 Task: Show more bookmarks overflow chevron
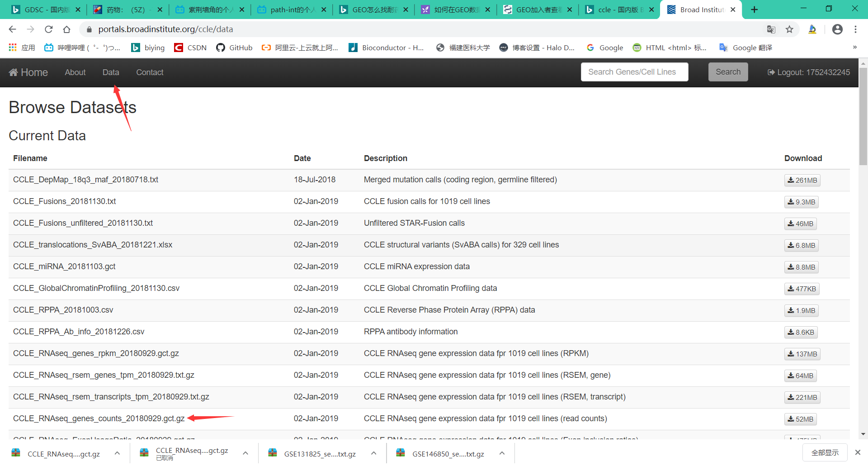click(854, 47)
